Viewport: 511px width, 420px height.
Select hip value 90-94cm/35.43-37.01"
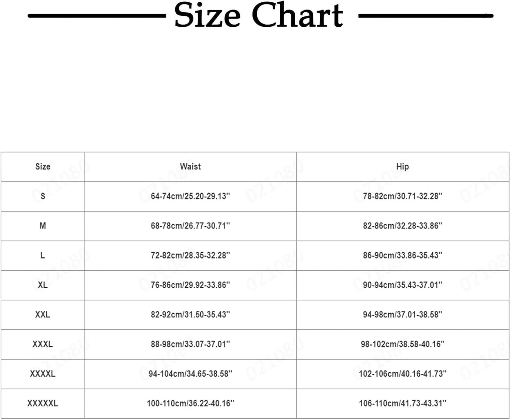(403, 285)
